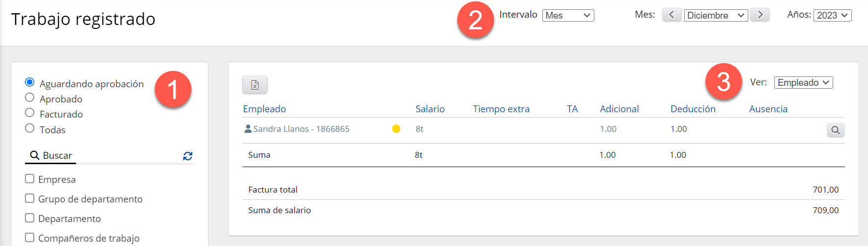Refresh the search filters

click(188, 156)
